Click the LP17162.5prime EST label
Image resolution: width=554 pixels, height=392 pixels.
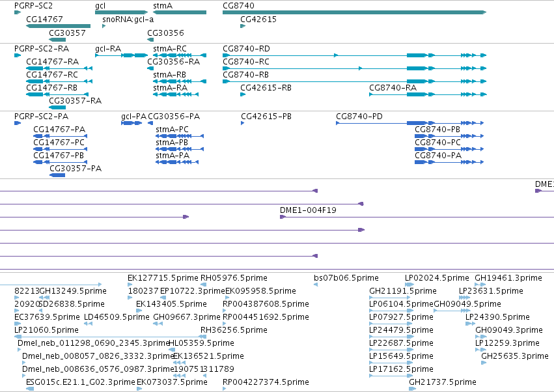coord(402,369)
